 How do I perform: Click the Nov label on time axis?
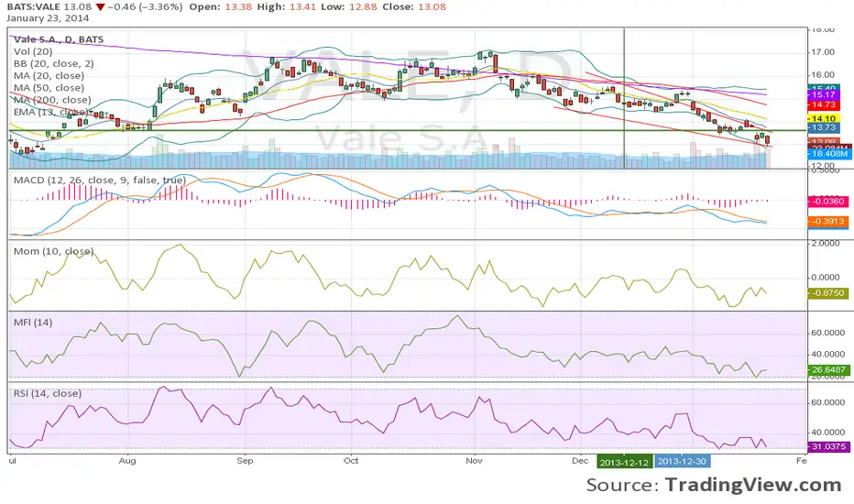click(x=475, y=460)
